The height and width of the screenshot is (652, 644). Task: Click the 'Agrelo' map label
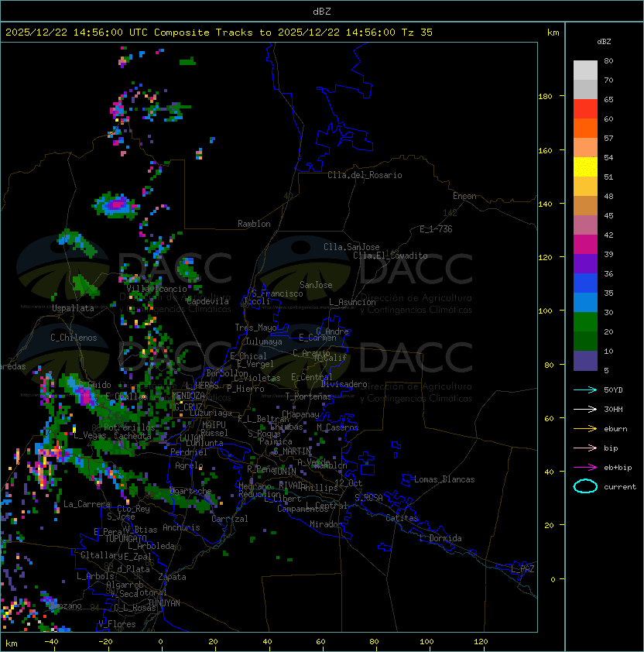189,465
